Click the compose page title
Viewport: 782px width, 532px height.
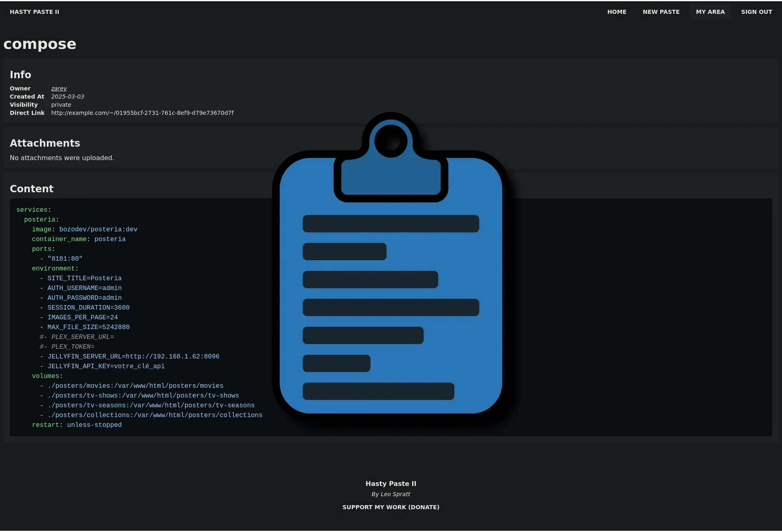[x=40, y=44]
